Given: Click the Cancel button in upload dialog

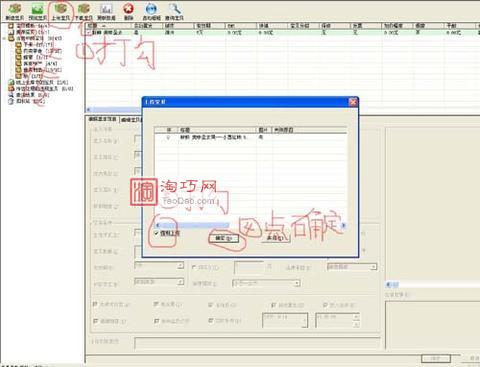Looking at the screenshot, I should [x=275, y=238].
